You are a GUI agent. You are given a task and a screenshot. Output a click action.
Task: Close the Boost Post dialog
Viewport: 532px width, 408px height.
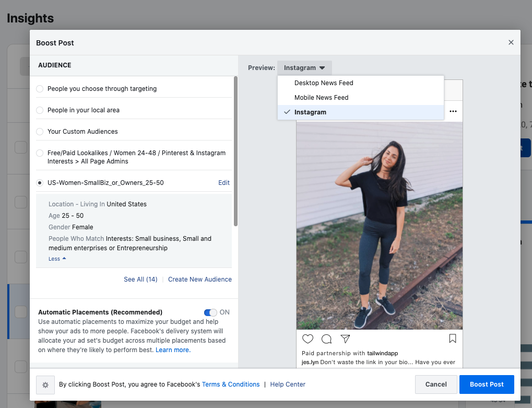(x=511, y=42)
